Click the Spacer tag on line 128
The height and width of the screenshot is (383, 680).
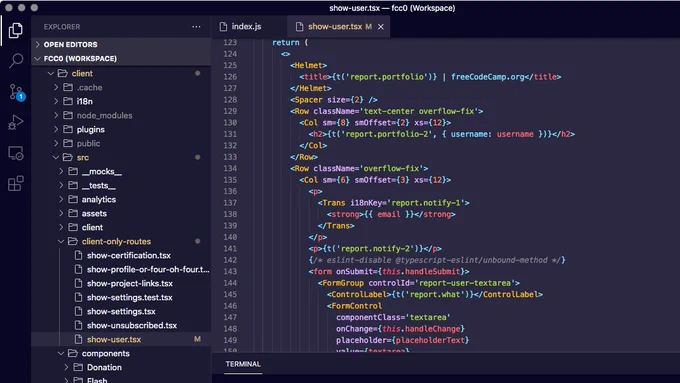(x=308, y=100)
